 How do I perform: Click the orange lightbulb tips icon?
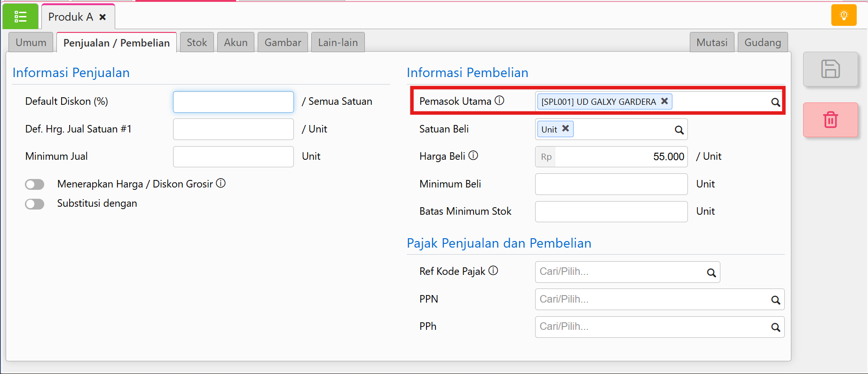[x=844, y=15]
